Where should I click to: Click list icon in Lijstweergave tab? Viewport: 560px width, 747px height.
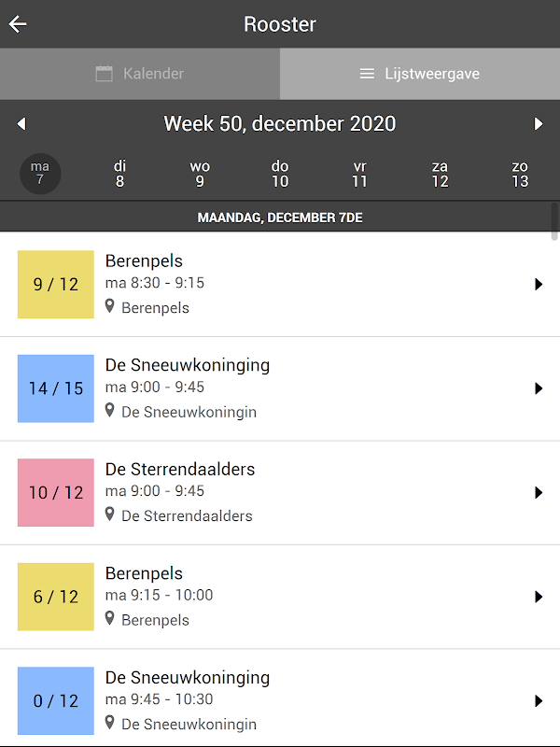coord(367,74)
